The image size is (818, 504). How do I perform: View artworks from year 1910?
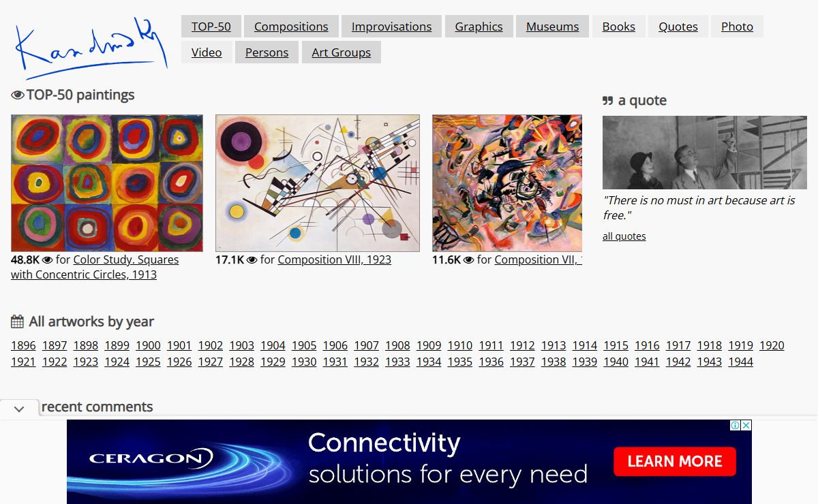click(460, 345)
